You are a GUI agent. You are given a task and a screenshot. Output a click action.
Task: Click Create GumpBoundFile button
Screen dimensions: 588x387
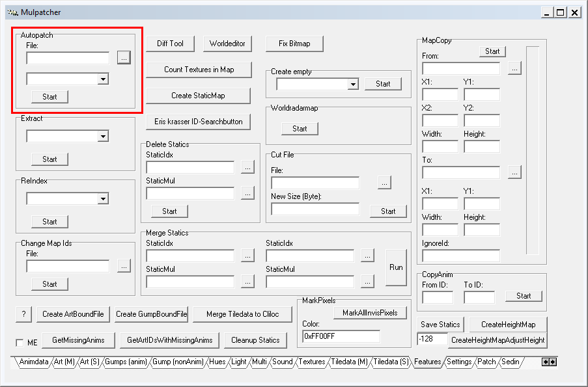pos(151,314)
